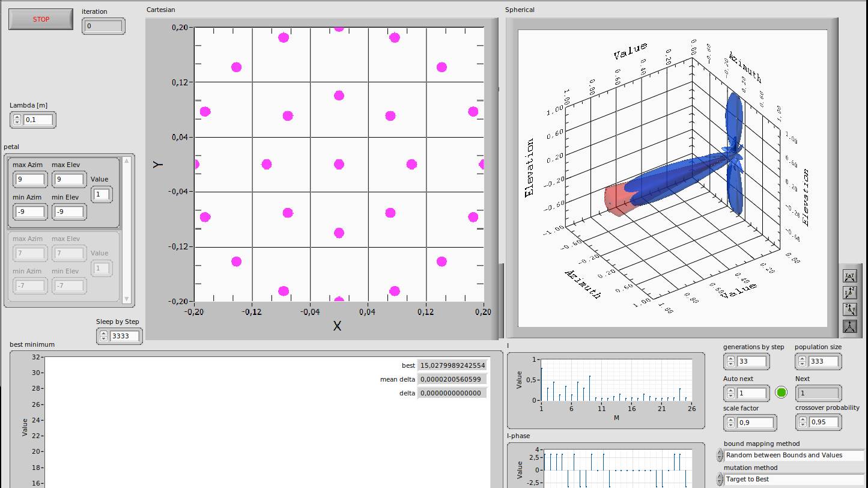Switch 3D graph to XZ projection view

[850, 293]
